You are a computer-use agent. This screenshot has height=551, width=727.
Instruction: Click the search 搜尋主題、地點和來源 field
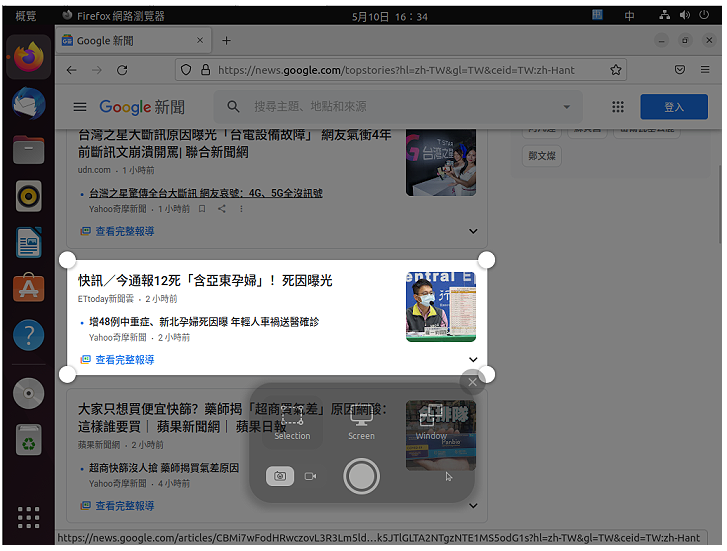pos(398,107)
